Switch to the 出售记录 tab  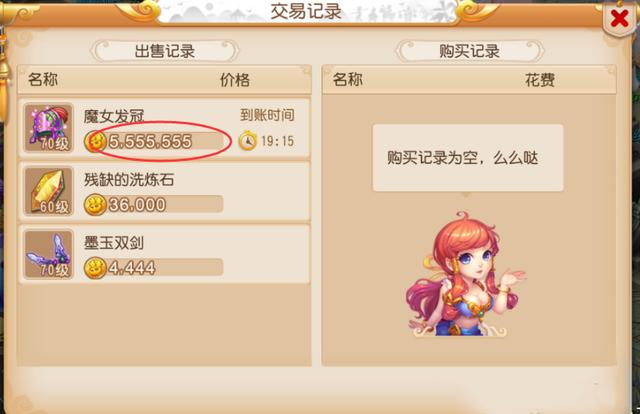[x=164, y=51]
